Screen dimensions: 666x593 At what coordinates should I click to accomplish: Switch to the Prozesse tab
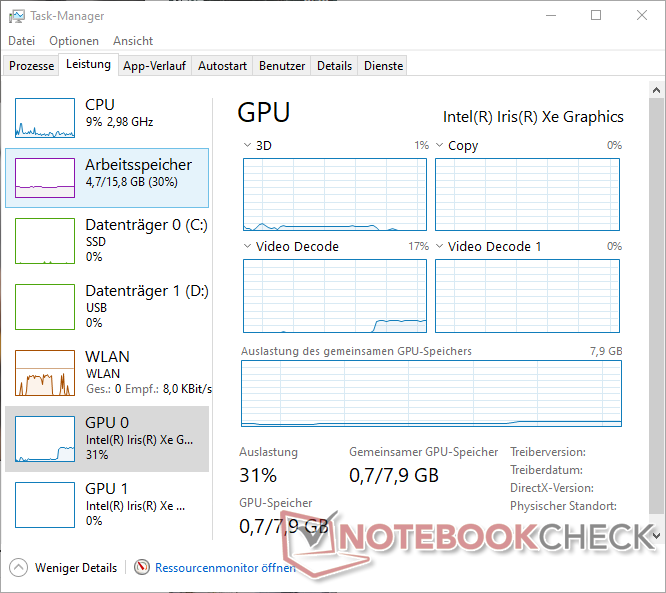[31, 66]
